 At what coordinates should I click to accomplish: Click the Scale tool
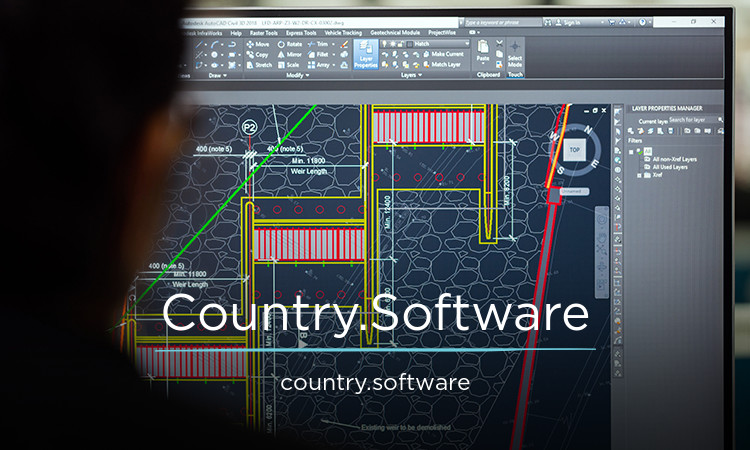pyautogui.click(x=288, y=65)
